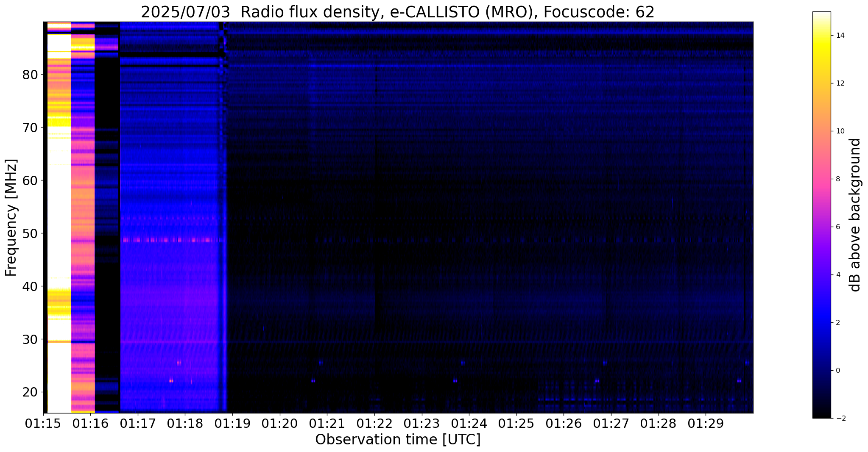Click the 01:21 time tick label
The image size is (868, 452).
(x=327, y=423)
